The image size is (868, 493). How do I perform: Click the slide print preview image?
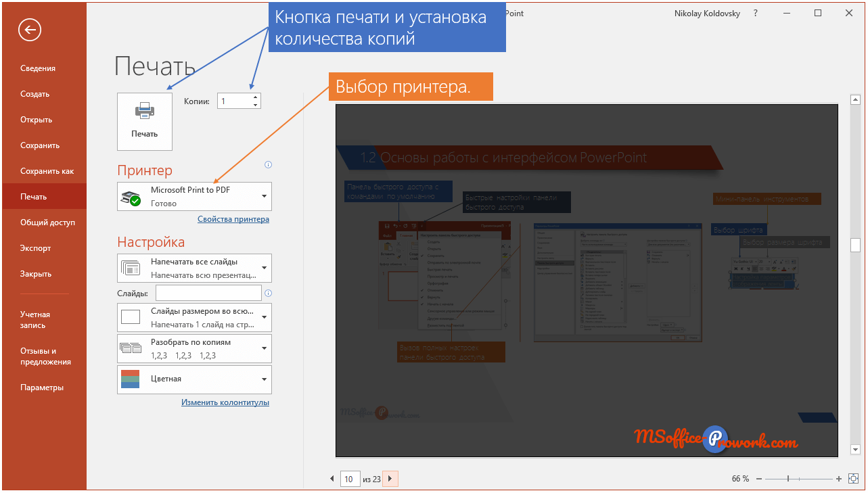click(x=587, y=281)
